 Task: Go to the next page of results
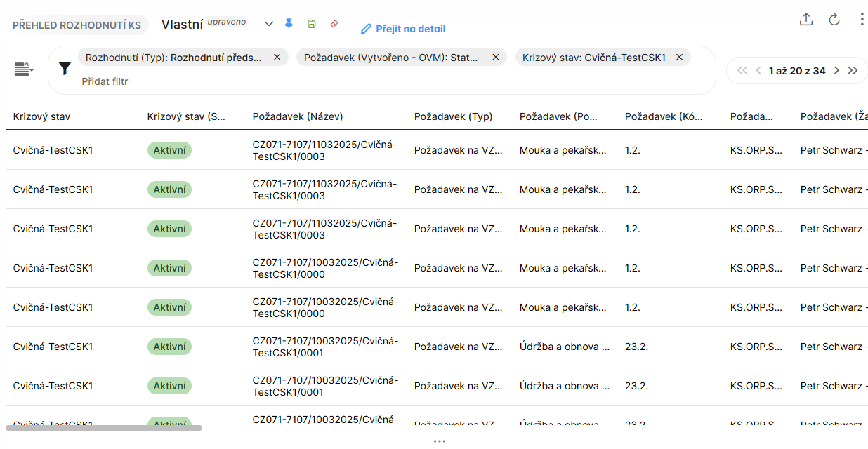pyautogui.click(x=836, y=71)
